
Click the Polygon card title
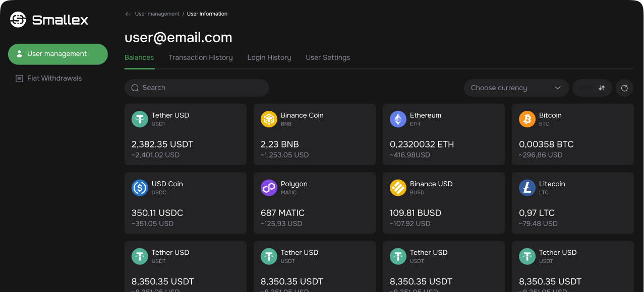pos(294,184)
